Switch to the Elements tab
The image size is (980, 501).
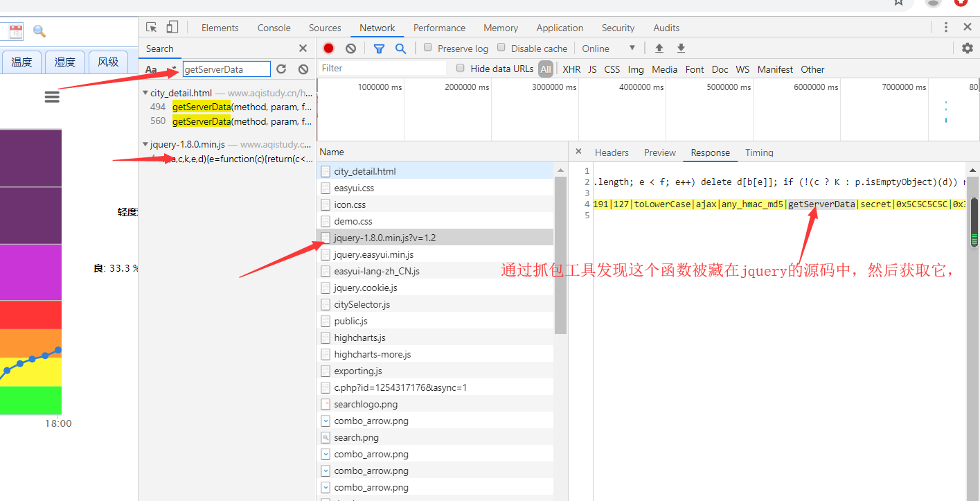pyautogui.click(x=220, y=28)
